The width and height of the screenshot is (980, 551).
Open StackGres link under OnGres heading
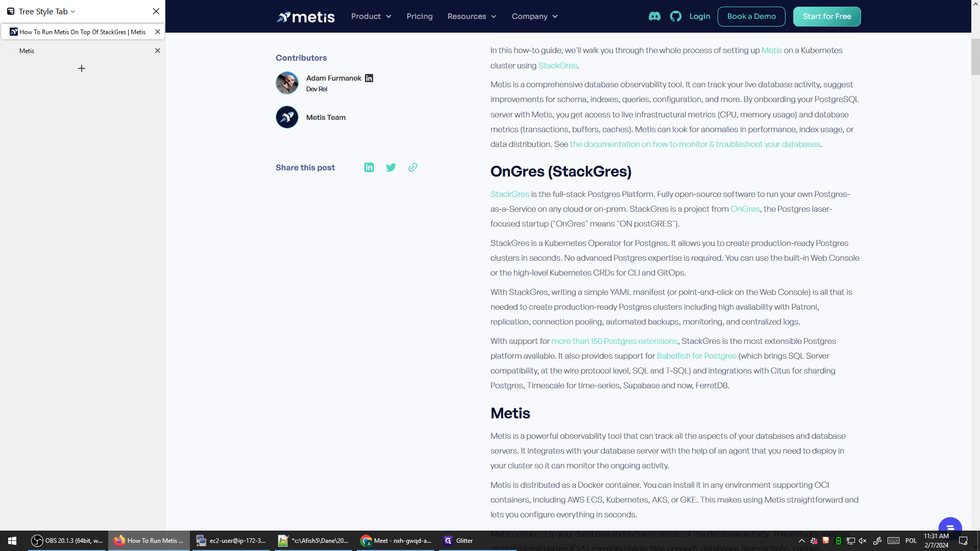(509, 194)
